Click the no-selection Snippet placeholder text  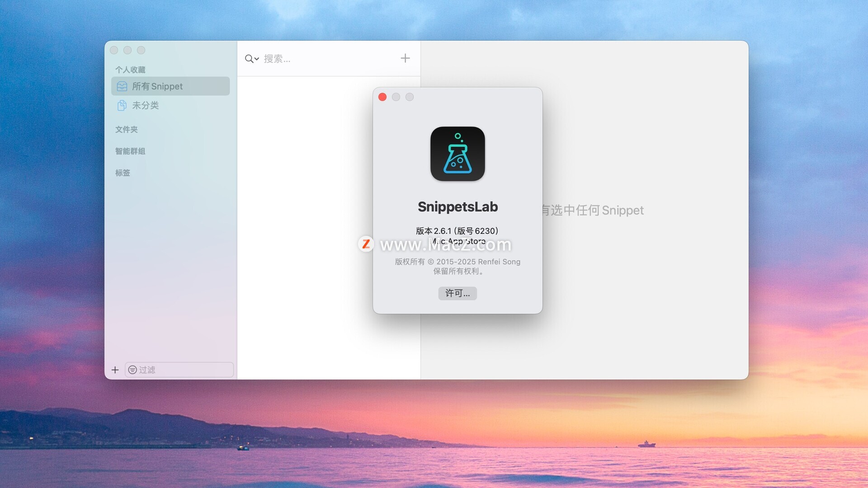coord(593,210)
